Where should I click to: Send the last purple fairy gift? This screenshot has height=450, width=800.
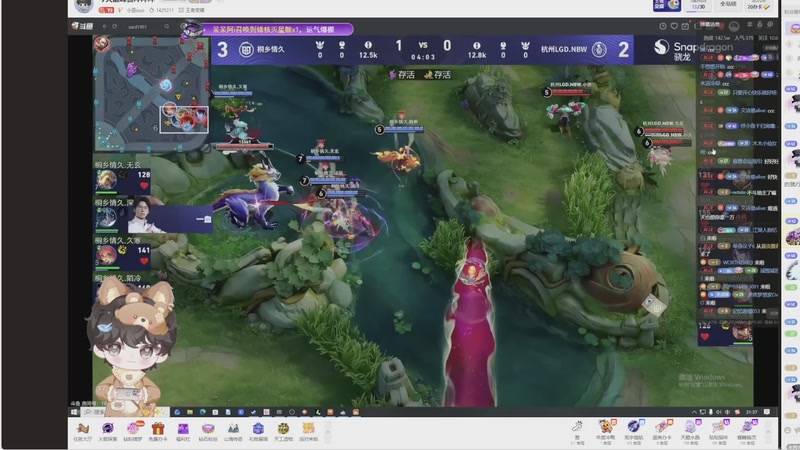click(746, 431)
